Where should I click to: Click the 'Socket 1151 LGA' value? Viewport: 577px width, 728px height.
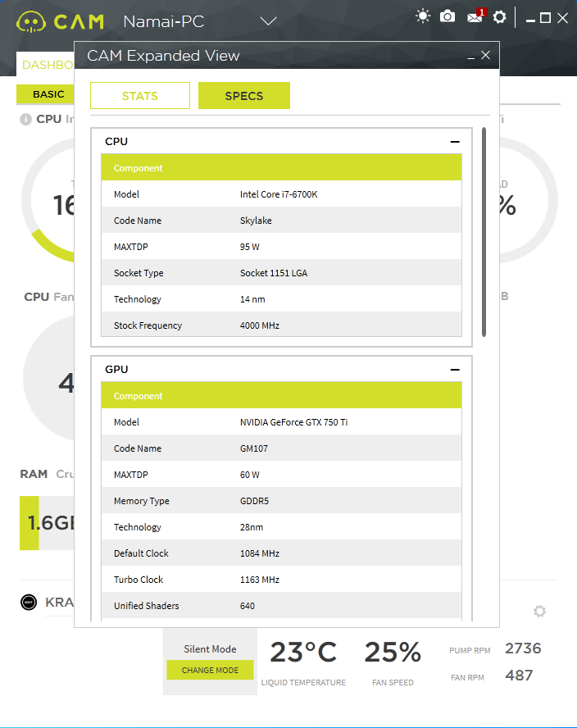[x=274, y=273]
